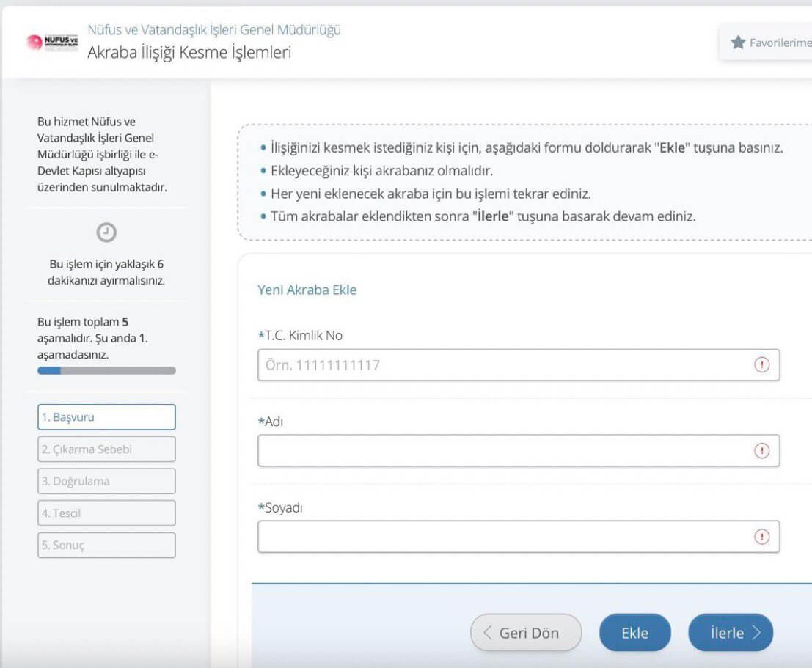812x668 pixels.
Task: Focus the Soyadı text field
Action: 506,537
